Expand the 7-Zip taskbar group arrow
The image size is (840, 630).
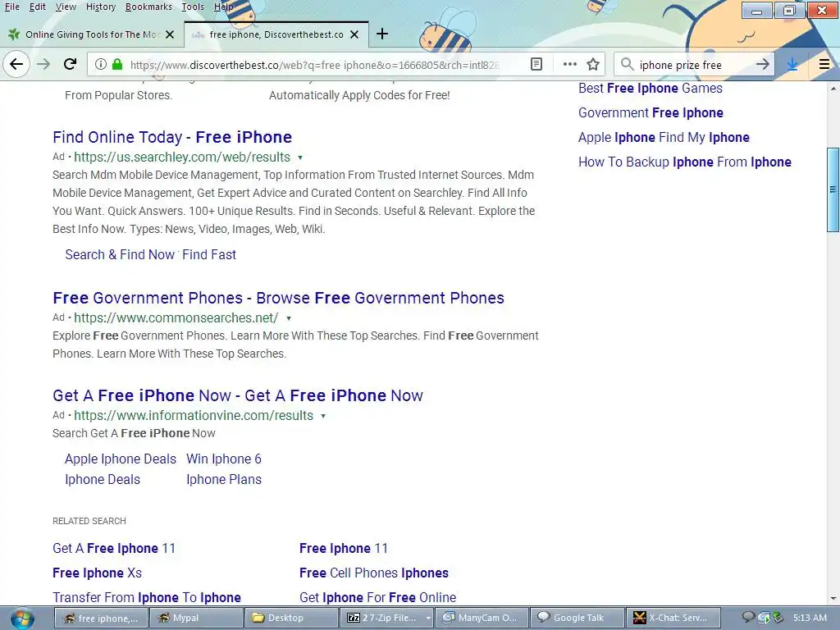coord(428,619)
